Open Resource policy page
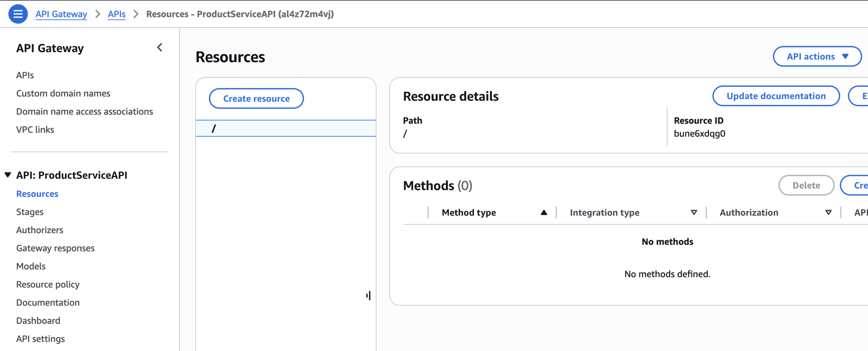 click(x=48, y=284)
